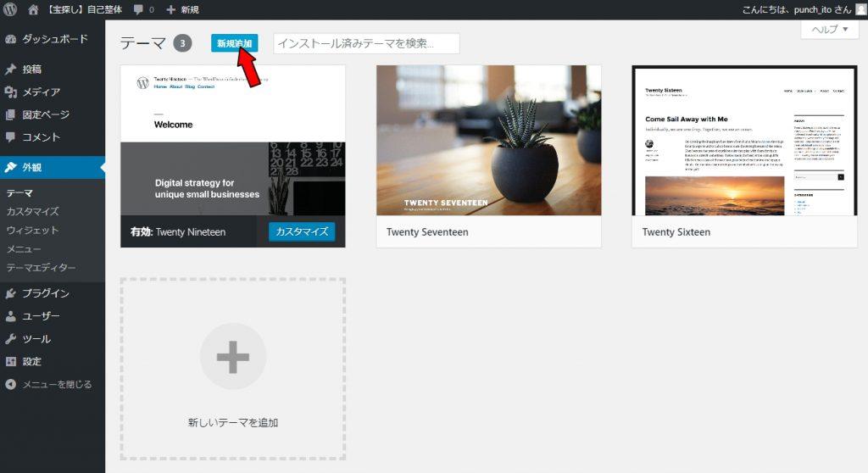Click the user avatar in admin bar

(x=861, y=9)
